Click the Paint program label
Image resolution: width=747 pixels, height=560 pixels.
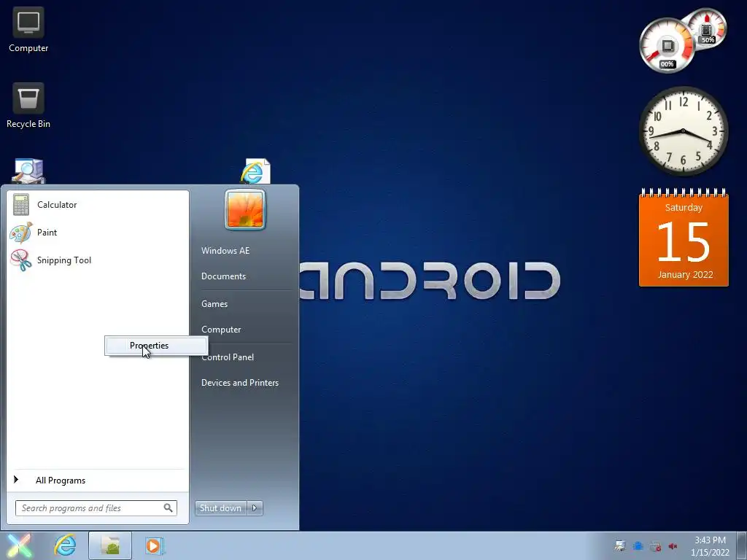point(47,233)
